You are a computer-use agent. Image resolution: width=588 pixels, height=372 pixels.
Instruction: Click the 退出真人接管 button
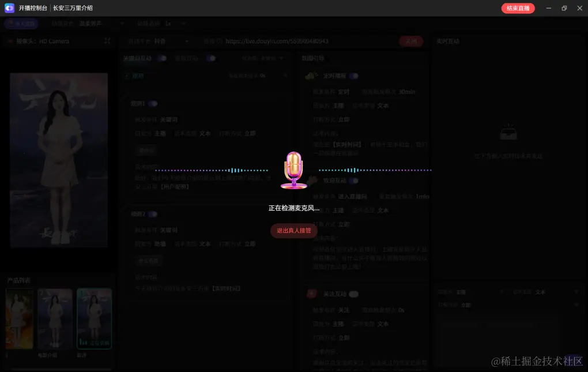[294, 230]
